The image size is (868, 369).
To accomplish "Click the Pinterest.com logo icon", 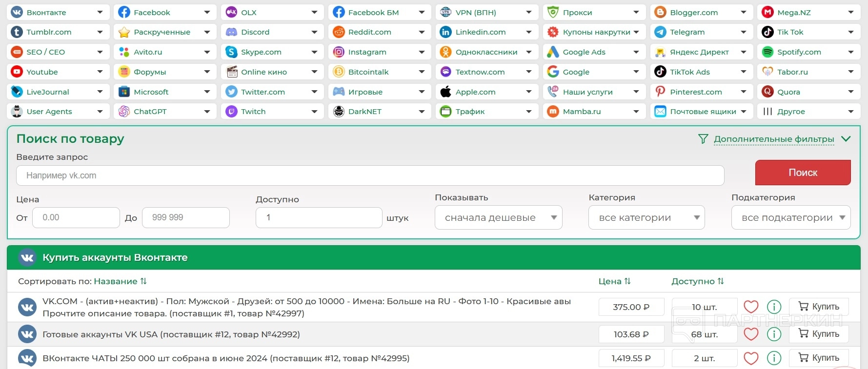I will (x=660, y=92).
